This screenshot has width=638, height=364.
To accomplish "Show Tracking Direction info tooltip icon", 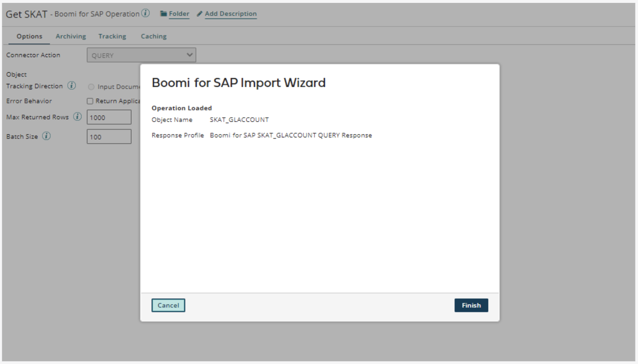I will 72,86.
